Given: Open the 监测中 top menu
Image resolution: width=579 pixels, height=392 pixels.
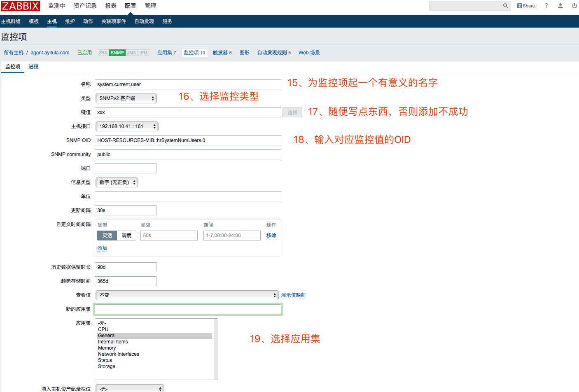Looking at the screenshot, I should pyautogui.click(x=57, y=6).
